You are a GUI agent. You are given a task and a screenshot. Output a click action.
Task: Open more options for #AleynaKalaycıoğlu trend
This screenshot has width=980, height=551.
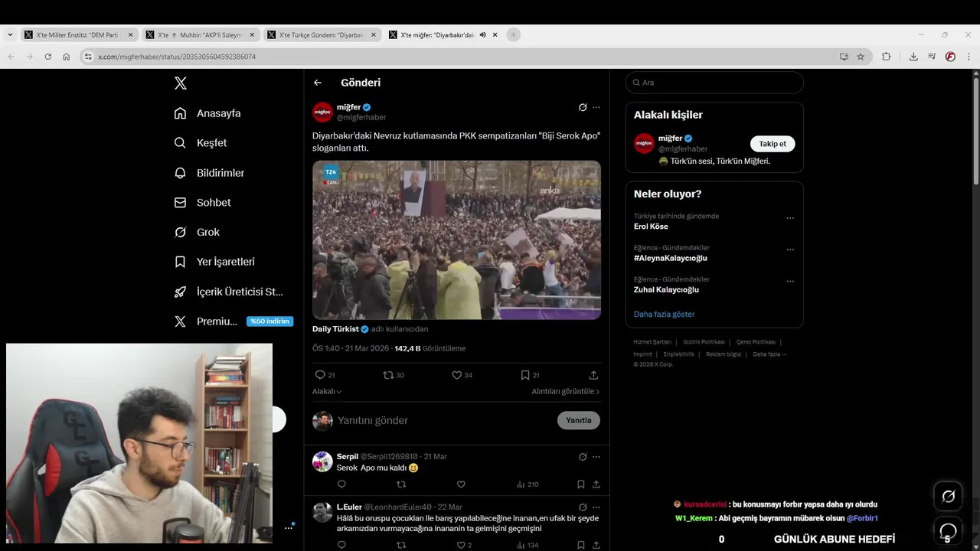[x=790, y=249]
